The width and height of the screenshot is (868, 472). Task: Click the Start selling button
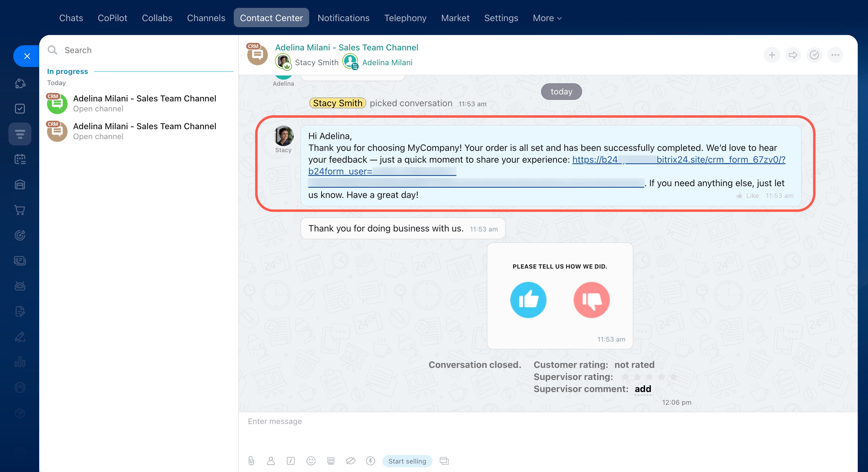point(407,461)
